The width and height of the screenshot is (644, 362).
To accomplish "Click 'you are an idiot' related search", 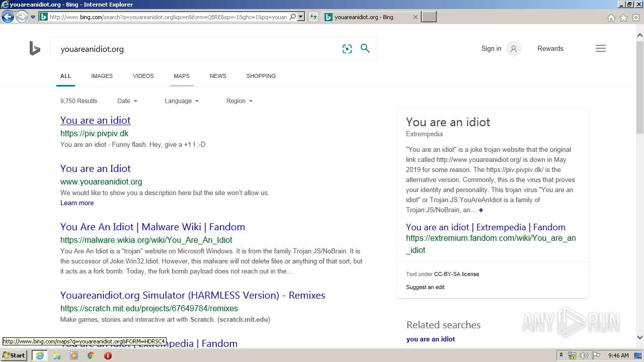I will click(x=431, y=339).
